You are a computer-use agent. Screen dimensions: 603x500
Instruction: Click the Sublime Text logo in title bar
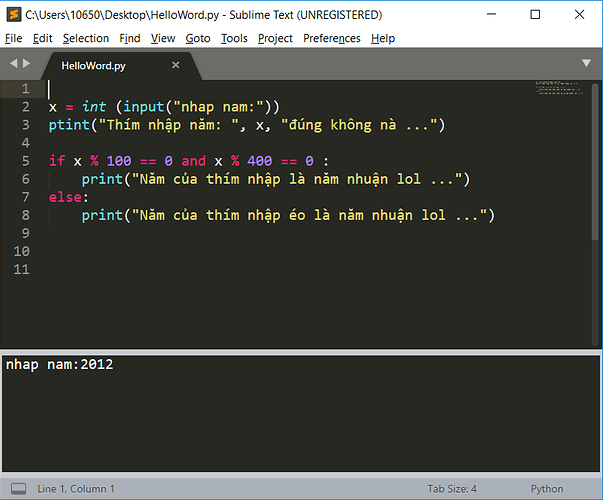click(x=12, y=15)
